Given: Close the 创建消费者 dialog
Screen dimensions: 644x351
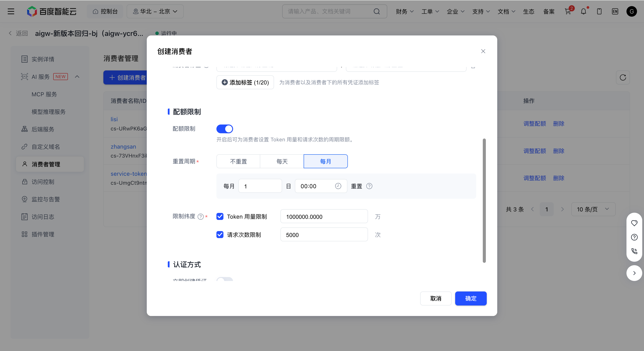Looking at the screenshot, I should click(x=483, y=51).
